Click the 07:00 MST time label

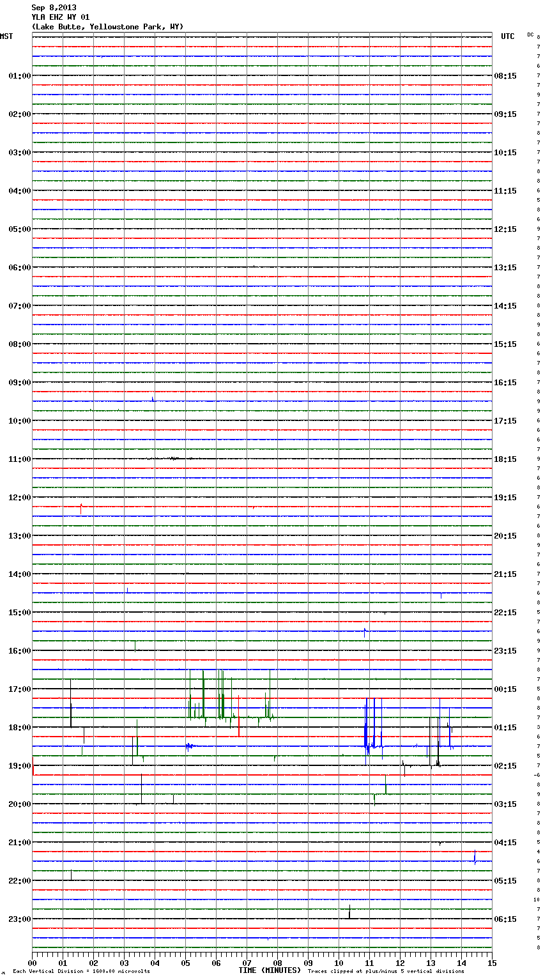20,306
